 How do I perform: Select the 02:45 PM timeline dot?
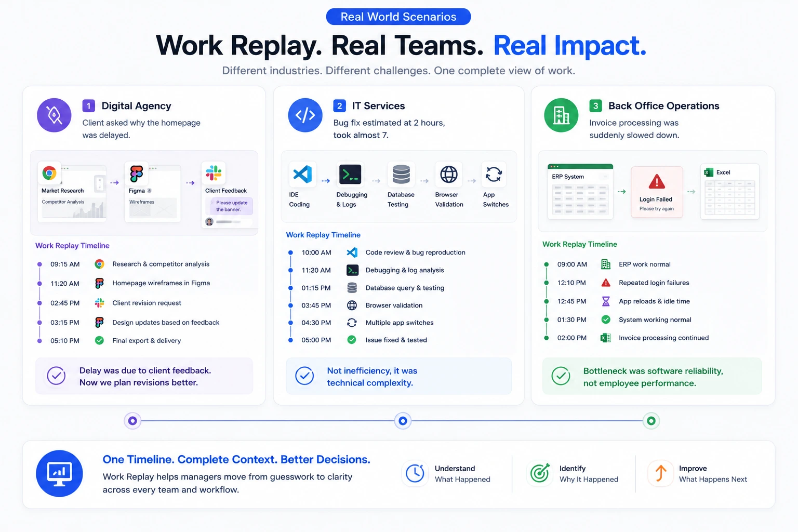(39, 303)
